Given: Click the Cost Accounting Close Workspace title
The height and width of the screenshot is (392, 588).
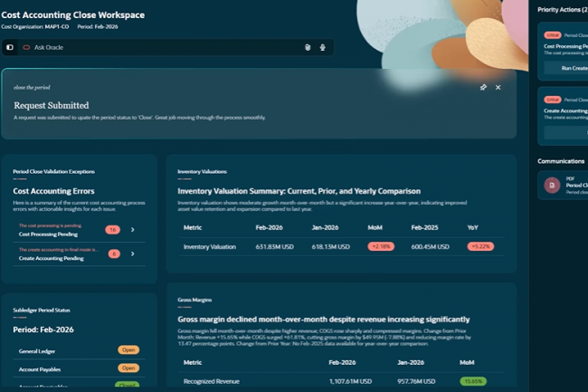Looking at the screenshot, I should coord(73,15).
